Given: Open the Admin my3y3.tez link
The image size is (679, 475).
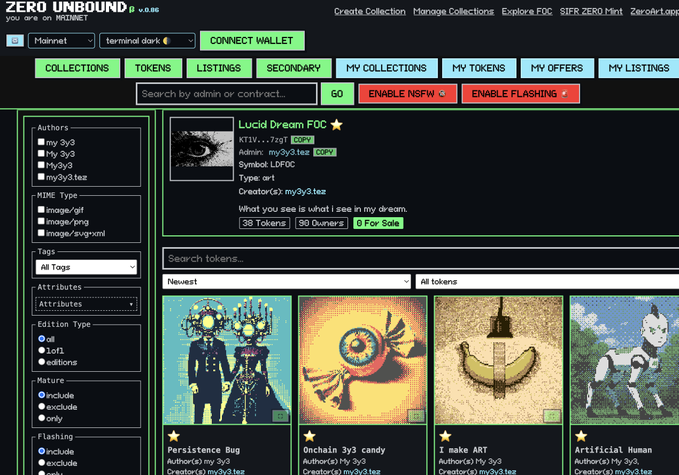Looking at the screenshot, I should 289,152.
